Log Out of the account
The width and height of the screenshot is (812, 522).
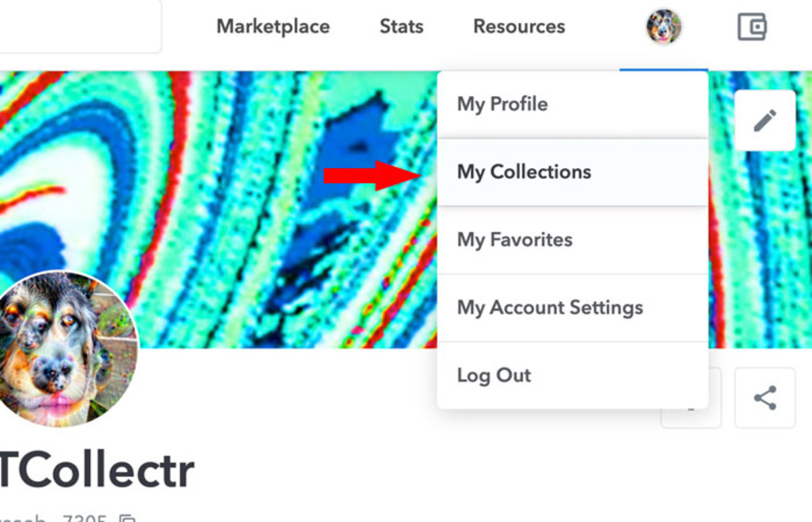click(494, 375)
